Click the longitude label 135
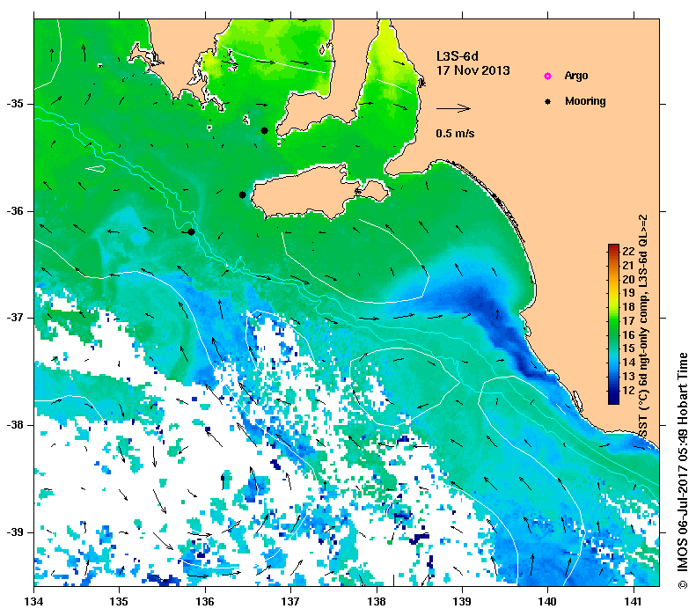 coord(119,601)
